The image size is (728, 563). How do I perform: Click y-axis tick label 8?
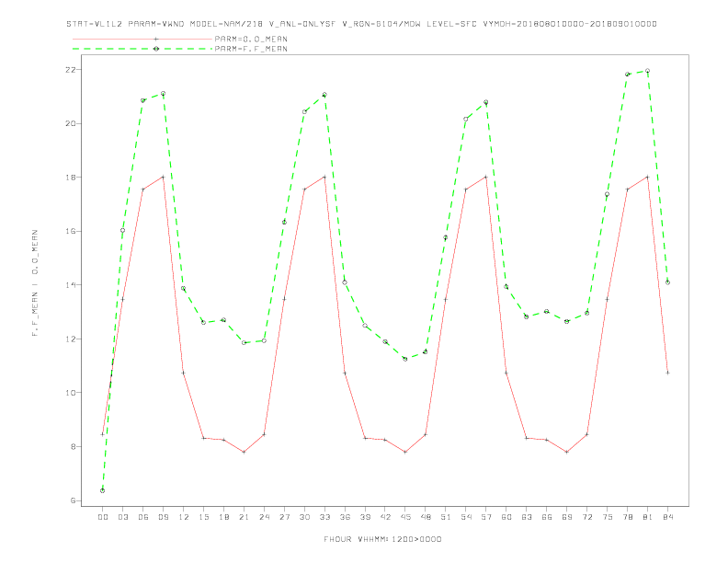pos(73,447)
